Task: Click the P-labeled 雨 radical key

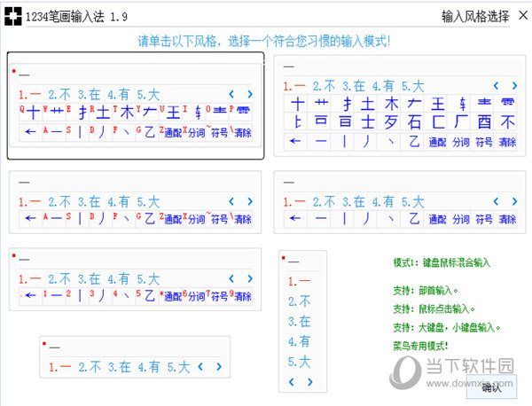Action: 240,112
